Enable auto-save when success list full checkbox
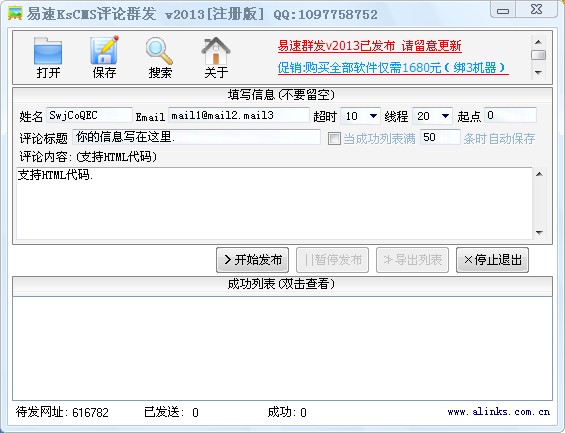The width and height of the screenshot is (565, 433). pyautogui.click(x=334, y=138)
